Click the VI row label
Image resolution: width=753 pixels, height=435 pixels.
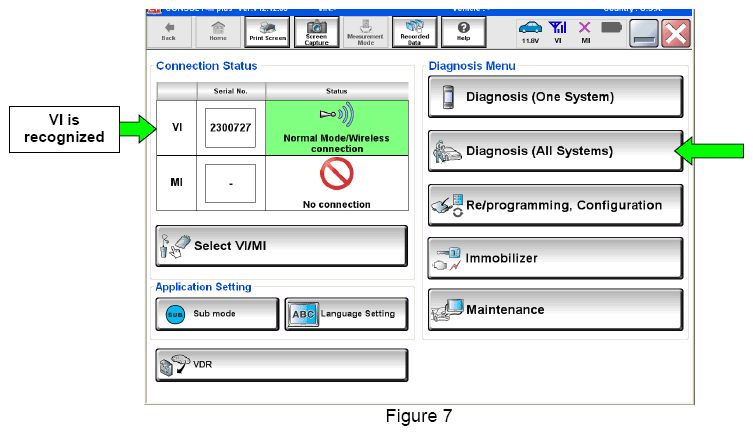pyautogui.click(x=177, y=128)
